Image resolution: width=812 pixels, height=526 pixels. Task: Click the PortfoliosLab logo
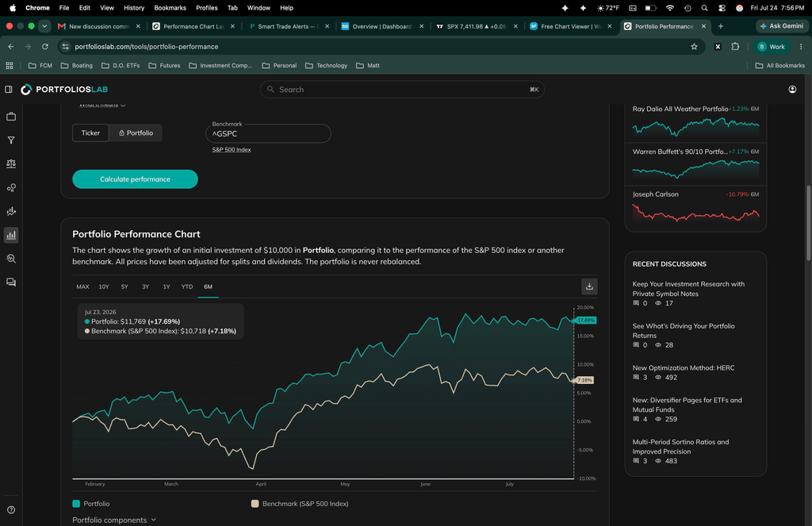point(64,89)
